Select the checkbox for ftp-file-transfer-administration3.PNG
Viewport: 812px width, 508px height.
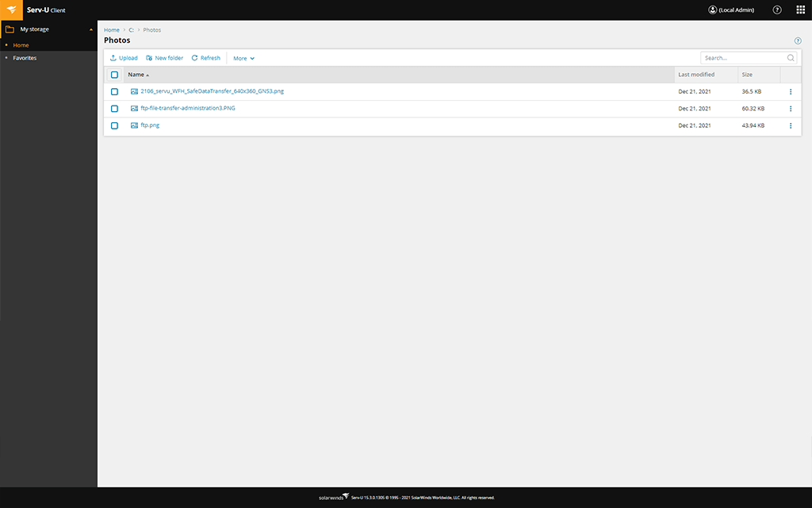114,108
